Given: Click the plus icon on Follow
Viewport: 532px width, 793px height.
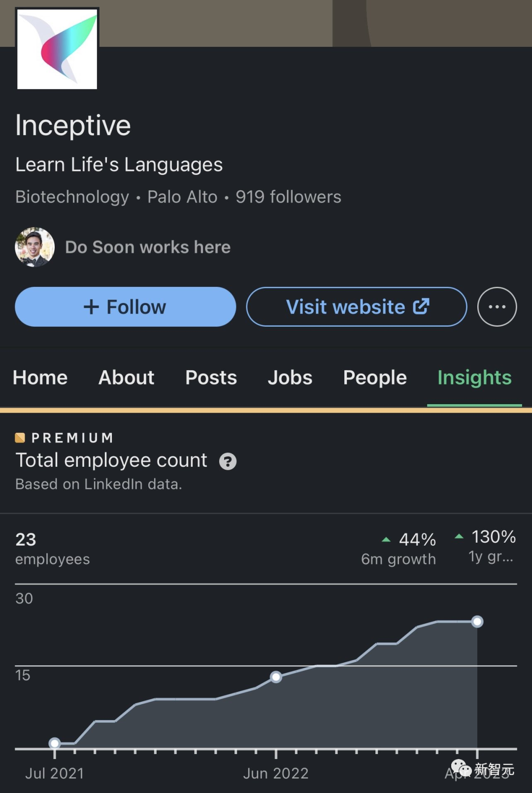Looking at the screenshot, I should pyautogui.click(x=91, y=307).
